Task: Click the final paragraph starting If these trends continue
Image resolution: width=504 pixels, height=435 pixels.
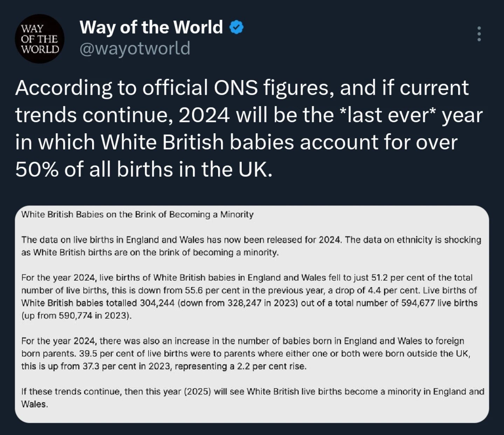Action: pos(253,398)
